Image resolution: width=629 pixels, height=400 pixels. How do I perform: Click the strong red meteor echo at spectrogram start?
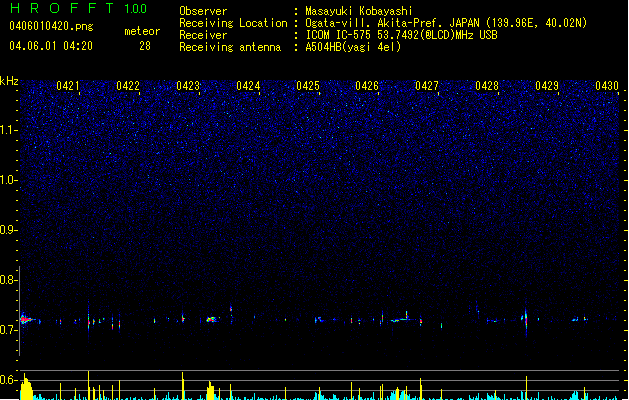click(26, 319)
